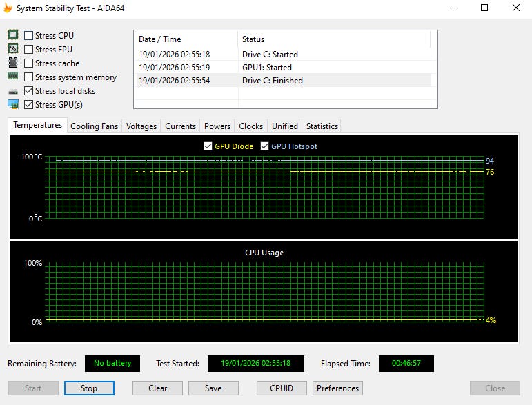
Task: Click the Elapsed Time value 00:46:57
Action: click(406, 364)
